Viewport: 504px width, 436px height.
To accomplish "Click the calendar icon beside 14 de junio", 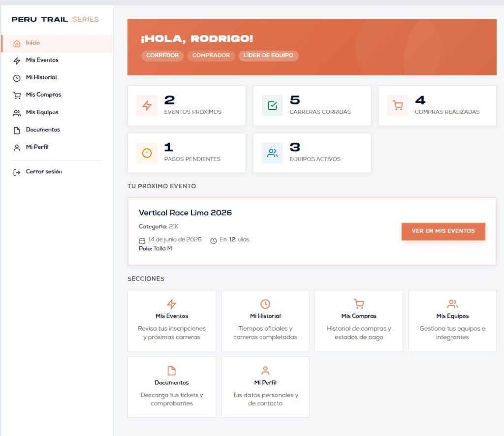I will coord(142,241).
